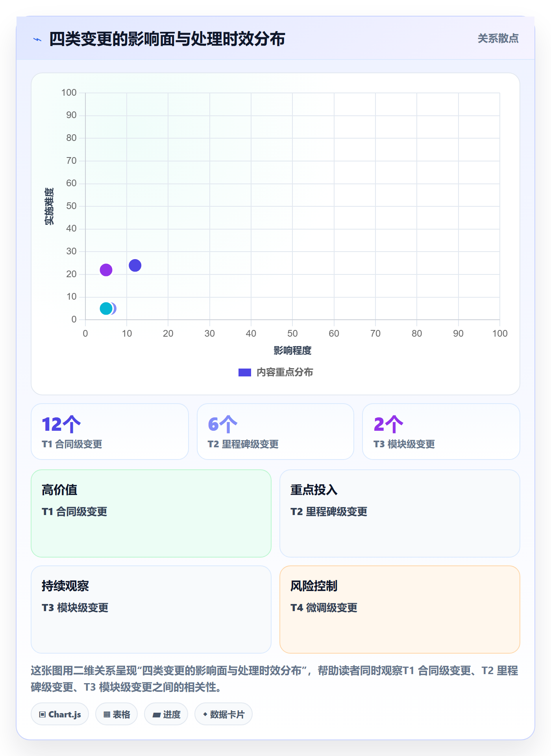Click the title 四类变更的影响面与处理时效分布
Screen dimensions: 551x756
(x=167, y=39)
